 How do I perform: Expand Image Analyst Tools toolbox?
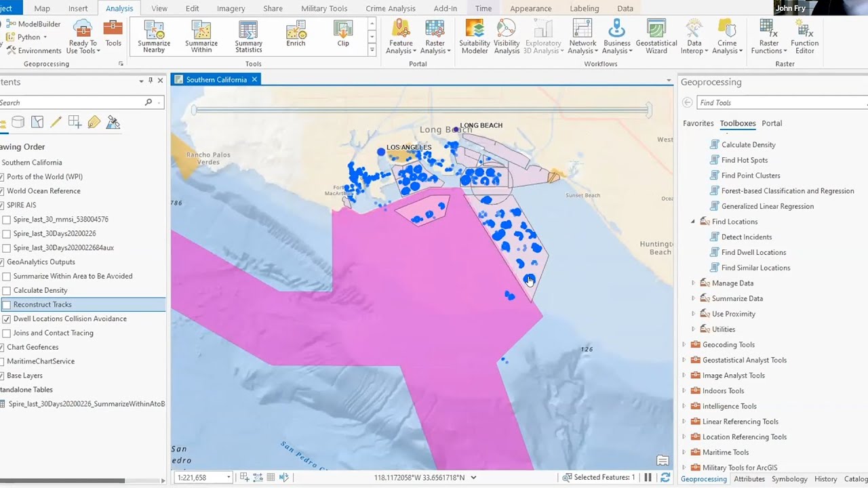pyautogui.click(x=684, y=375)
